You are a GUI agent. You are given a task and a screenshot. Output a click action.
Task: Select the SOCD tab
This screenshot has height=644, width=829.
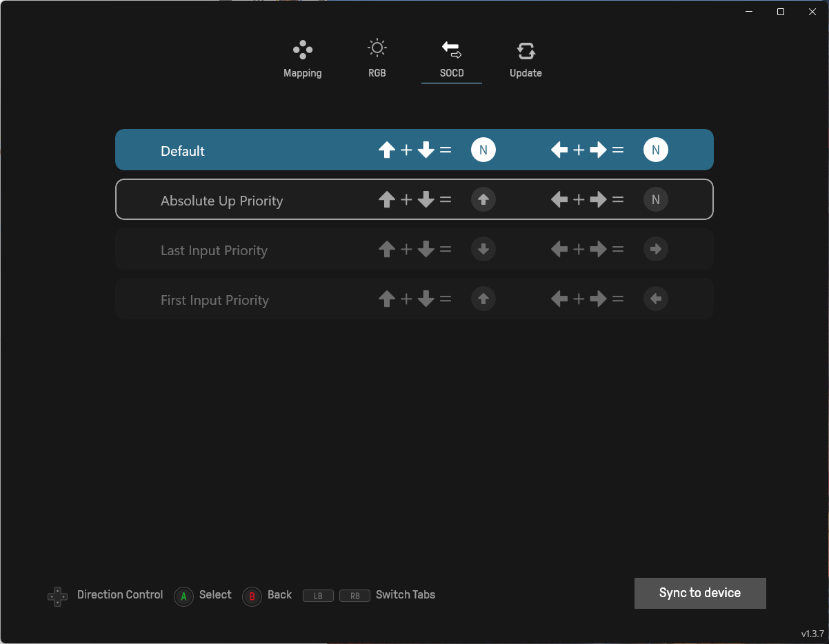pos(452,59)
